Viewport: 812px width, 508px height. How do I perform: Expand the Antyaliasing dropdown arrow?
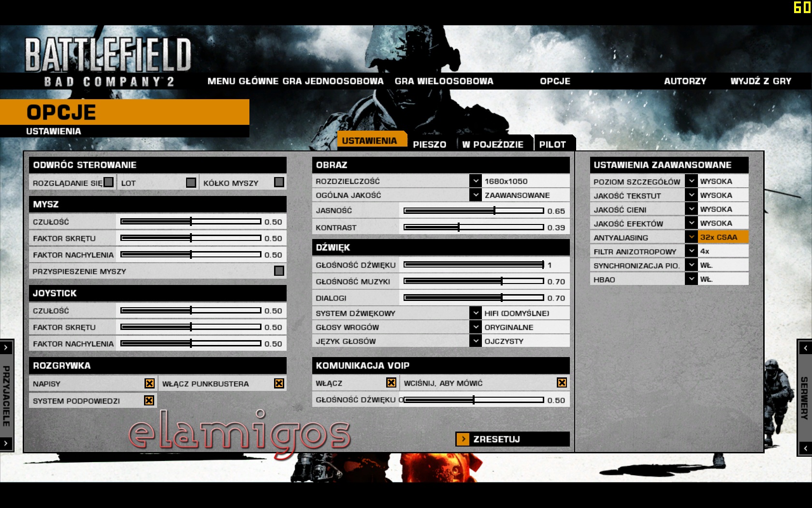click(691, 237)
